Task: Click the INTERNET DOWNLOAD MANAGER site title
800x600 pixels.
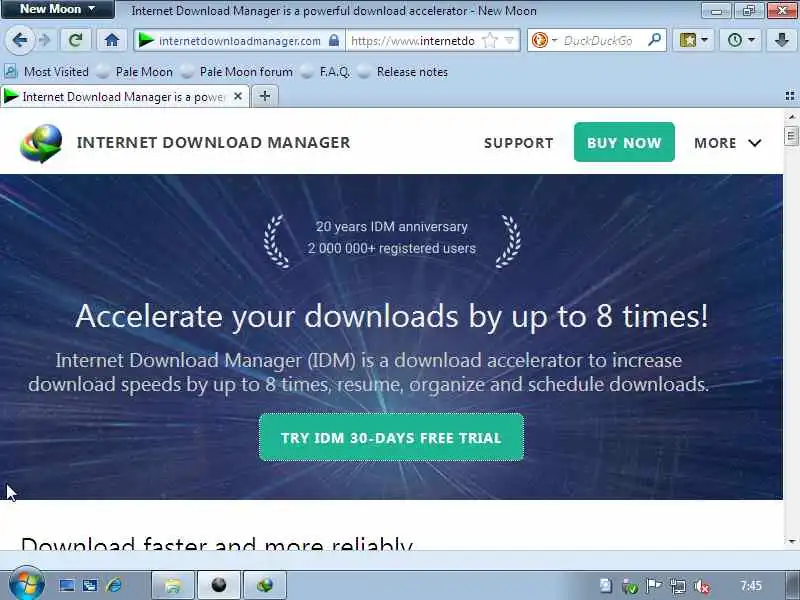Action: [214, 142]
